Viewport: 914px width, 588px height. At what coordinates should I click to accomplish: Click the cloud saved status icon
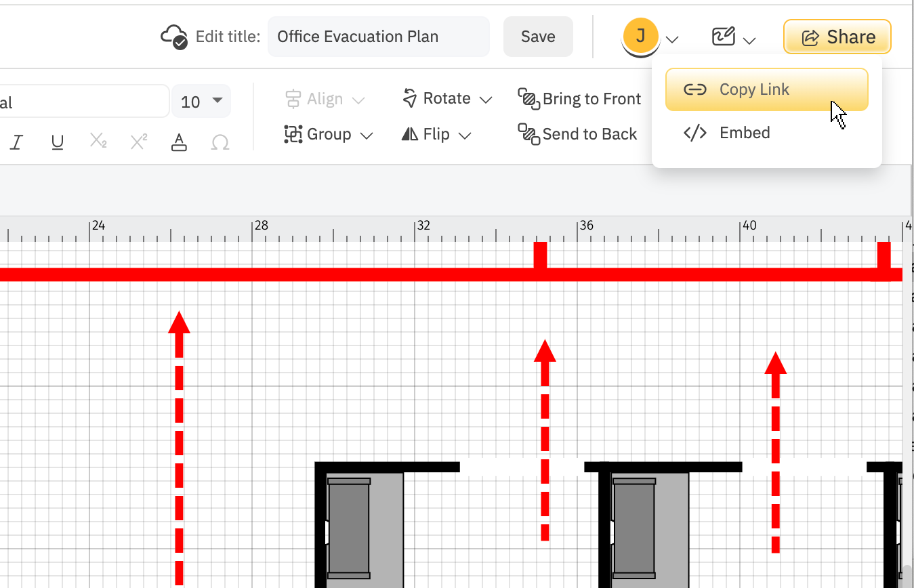174,37
